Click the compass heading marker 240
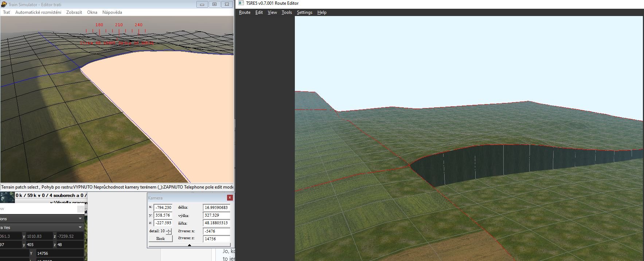 point(138,25)
